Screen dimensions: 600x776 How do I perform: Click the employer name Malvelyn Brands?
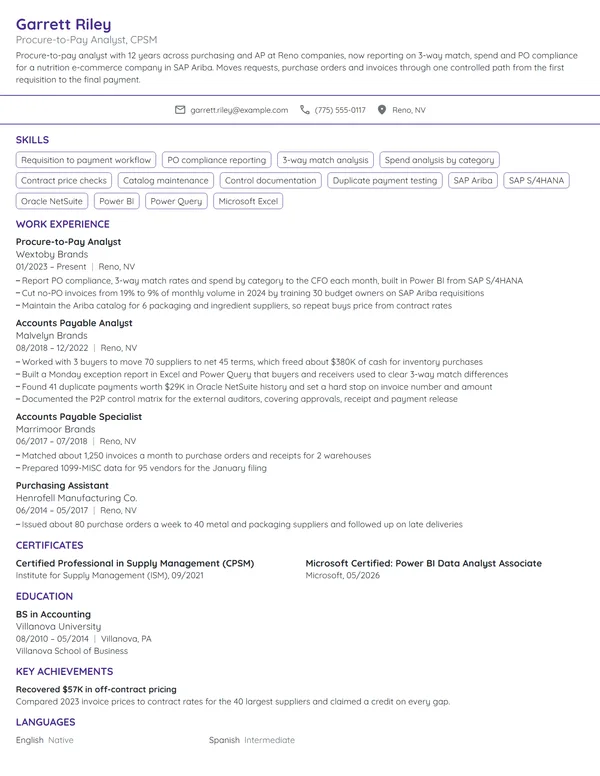51,336
